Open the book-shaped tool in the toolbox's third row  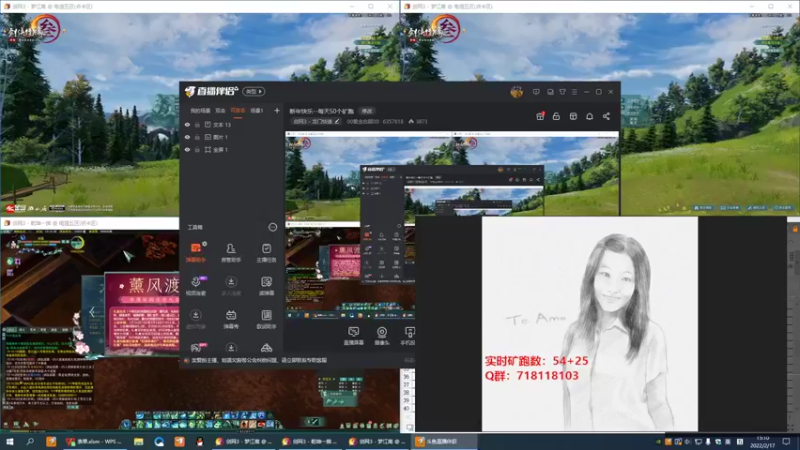[x=266, y=319]
